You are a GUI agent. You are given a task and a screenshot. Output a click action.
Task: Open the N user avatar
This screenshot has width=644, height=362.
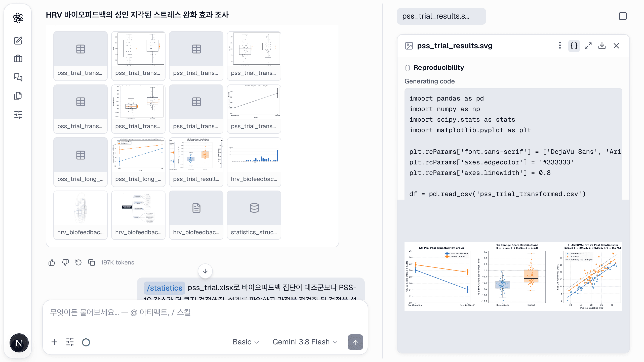[19, 343]
